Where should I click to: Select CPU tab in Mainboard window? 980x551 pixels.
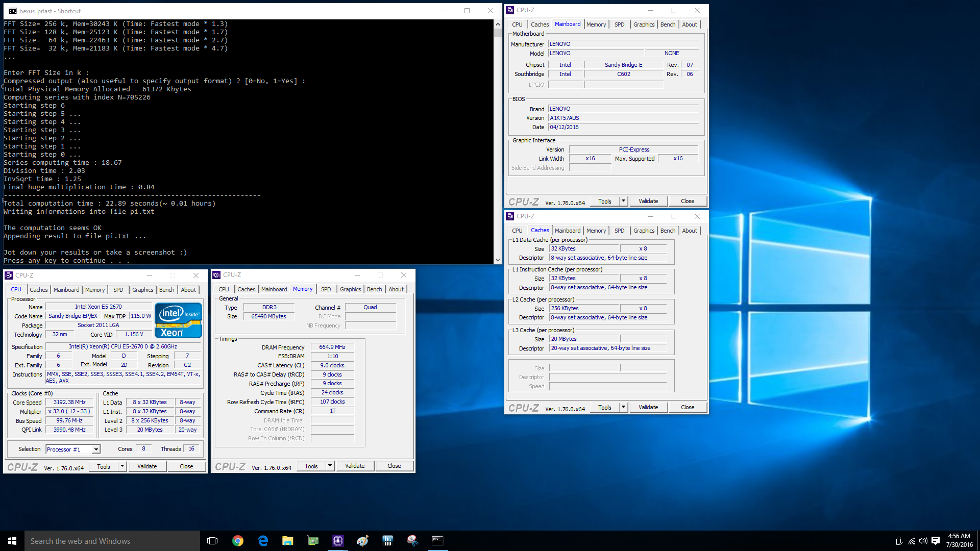tap(517, 24)
